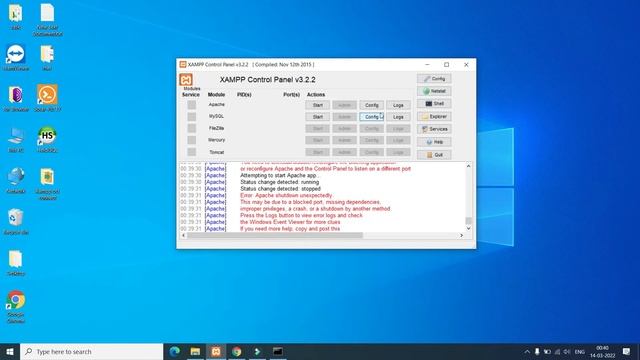Open Google Chrome desktop shortcut
The width and height of the screenshot is (640, 360).
[16, 307]
